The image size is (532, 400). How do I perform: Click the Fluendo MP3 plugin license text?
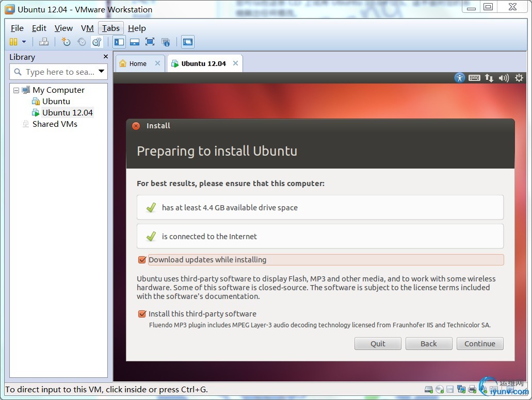pos(319,325)
